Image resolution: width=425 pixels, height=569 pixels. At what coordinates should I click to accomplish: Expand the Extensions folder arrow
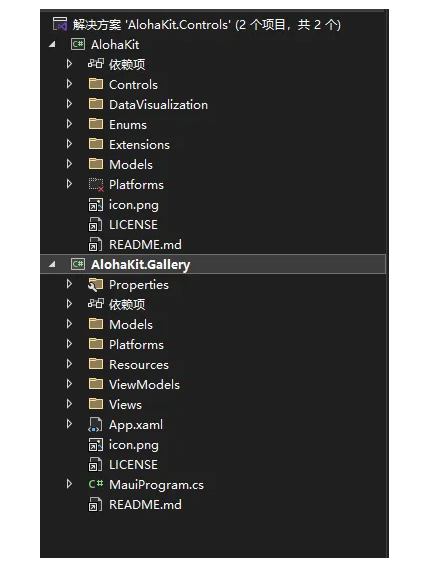(x=69, y=144)
